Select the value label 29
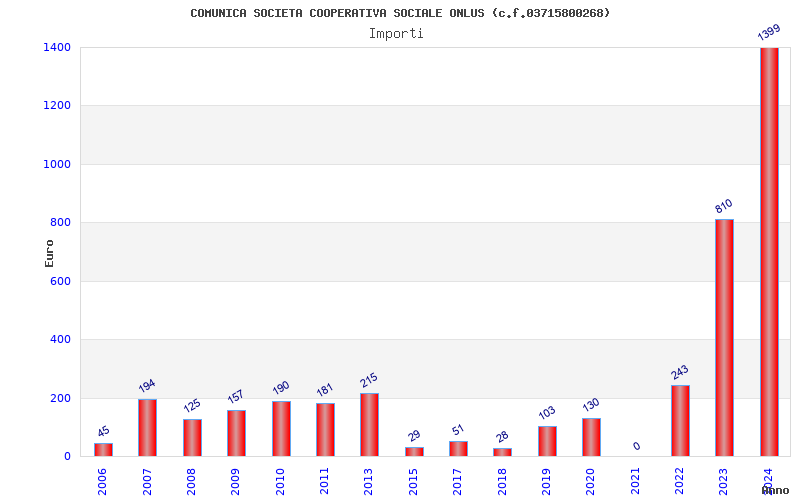This screenshot has height=500, width=800. (414, 436)
